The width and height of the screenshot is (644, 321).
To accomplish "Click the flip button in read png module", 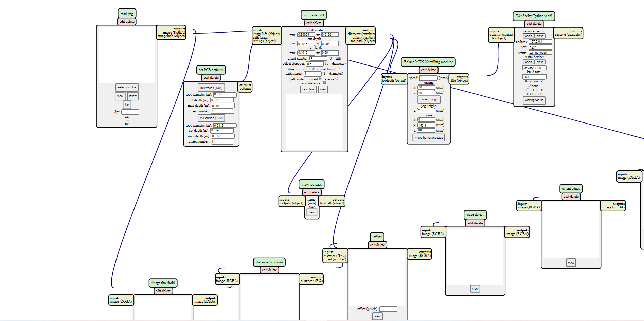I will (x=127, y=105).
